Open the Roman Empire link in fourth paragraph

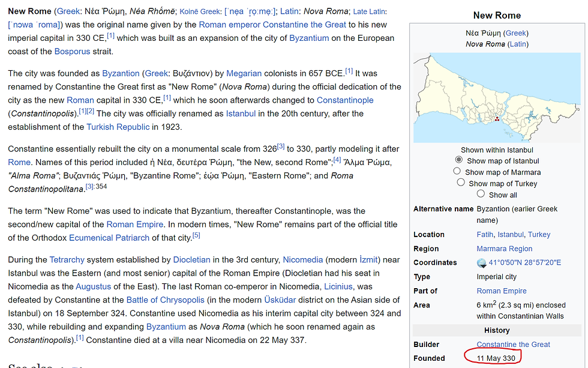(135, 225)
